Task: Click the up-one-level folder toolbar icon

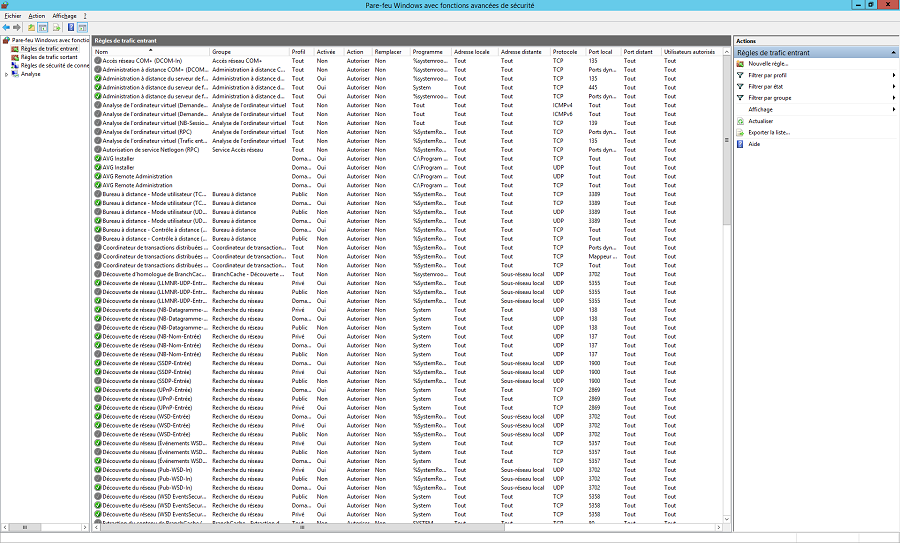Action: point(31,27)
